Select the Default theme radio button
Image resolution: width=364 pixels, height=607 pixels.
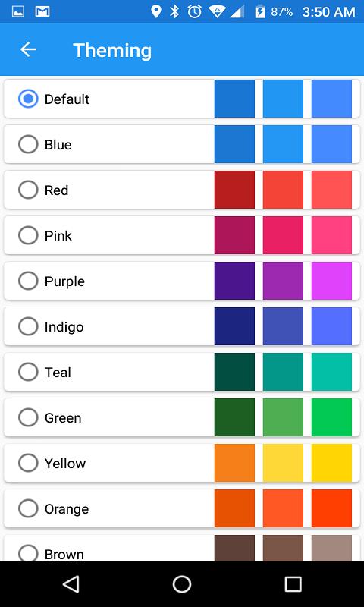click(28, 99)
